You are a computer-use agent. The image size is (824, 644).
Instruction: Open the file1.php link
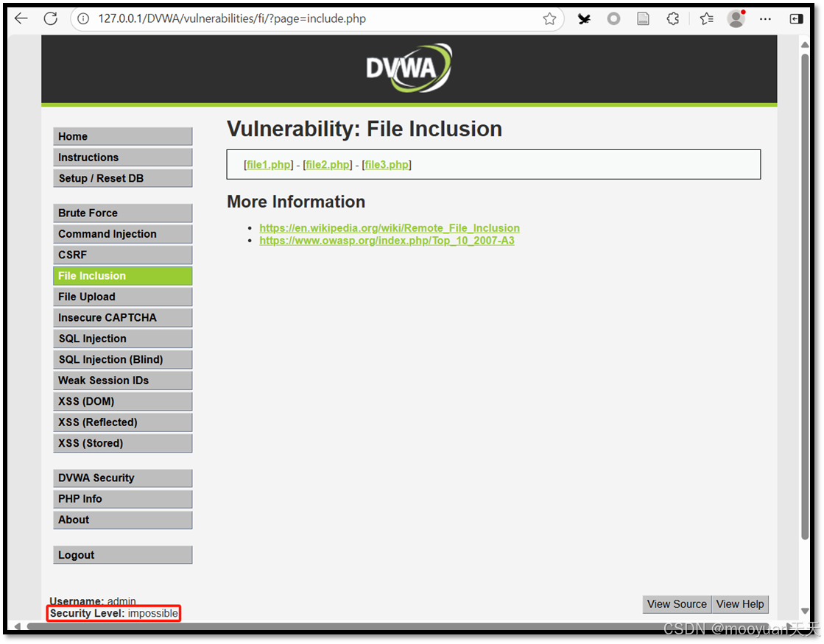point(269,165)
